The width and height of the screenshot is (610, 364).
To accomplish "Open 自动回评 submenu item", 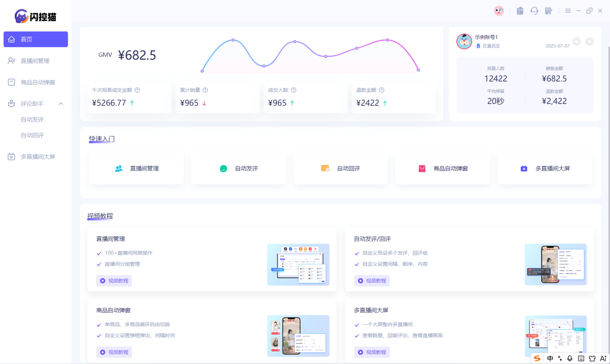I will [x=32, y=135].
